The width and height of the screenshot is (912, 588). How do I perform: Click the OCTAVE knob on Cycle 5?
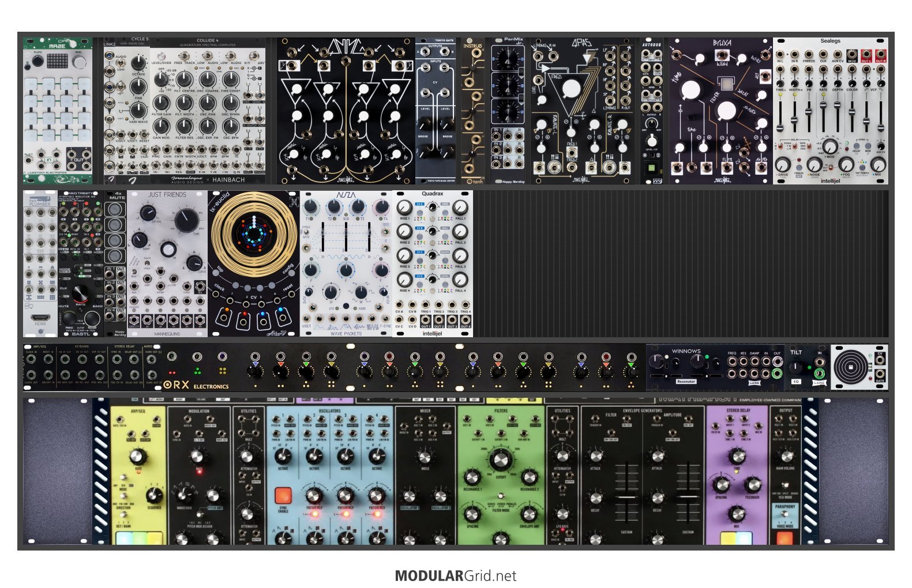pyautogui.click(x=138, y=64)
